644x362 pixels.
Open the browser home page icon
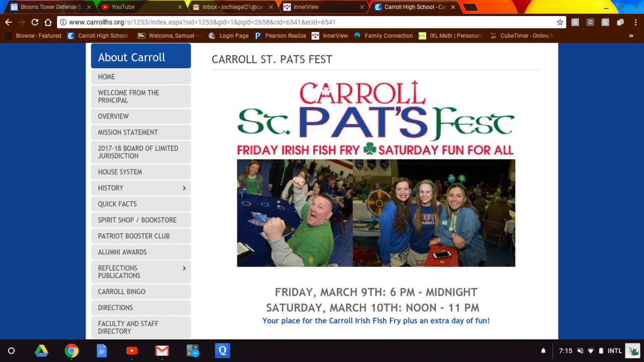pos(48,22)
